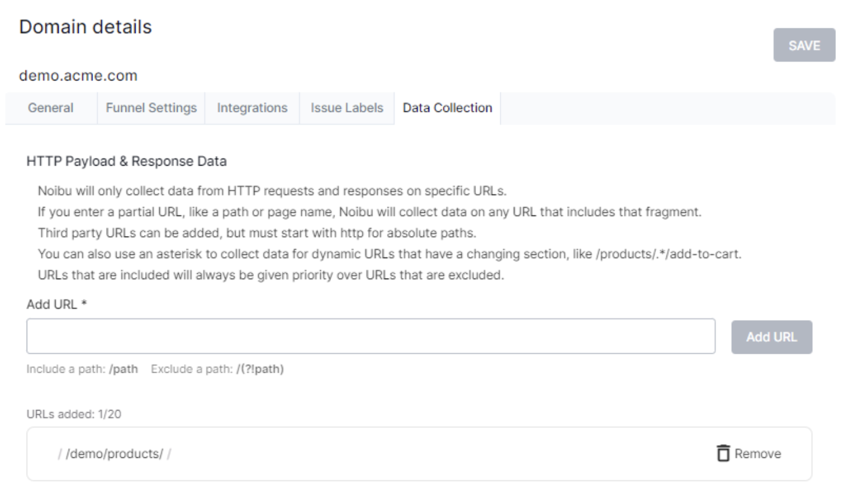
Task: Click the gray Add URL button
Action: [771, 337]
